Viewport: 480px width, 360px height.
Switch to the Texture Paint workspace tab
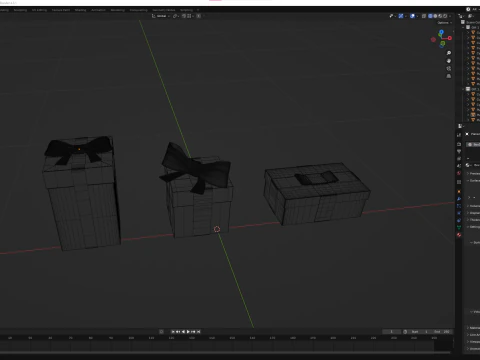61,10
